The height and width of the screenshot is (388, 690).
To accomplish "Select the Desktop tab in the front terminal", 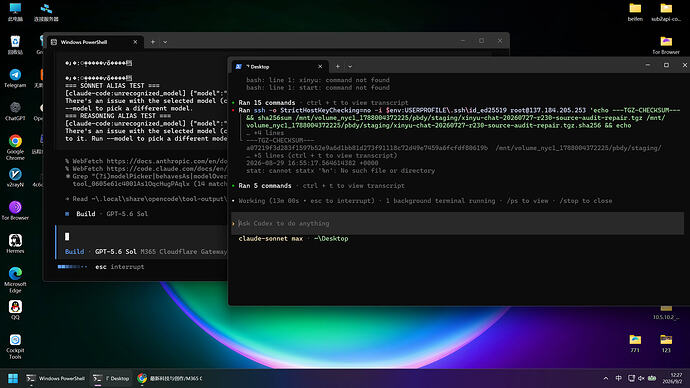I will 279,67.
